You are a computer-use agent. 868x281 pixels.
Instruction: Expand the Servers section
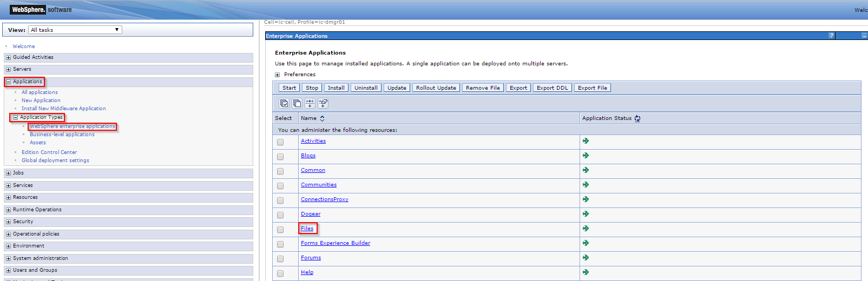[x=8, y=69]
